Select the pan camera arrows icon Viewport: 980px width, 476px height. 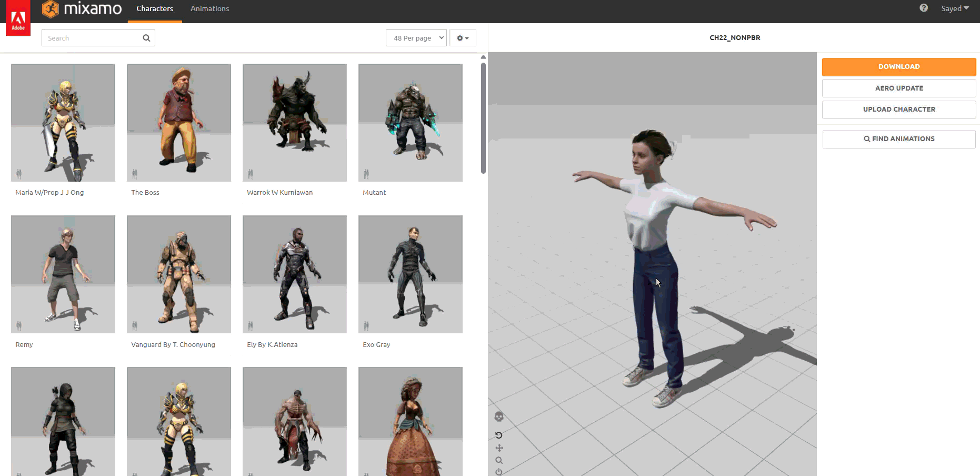pyautogui.click(x=499, y=448)
